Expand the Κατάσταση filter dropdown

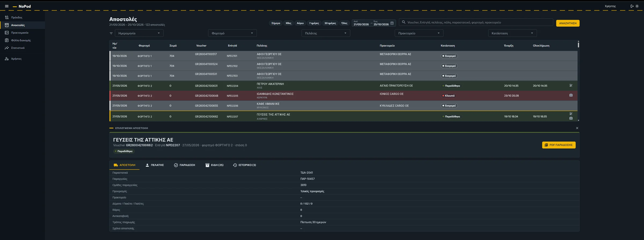click(512, 33)
